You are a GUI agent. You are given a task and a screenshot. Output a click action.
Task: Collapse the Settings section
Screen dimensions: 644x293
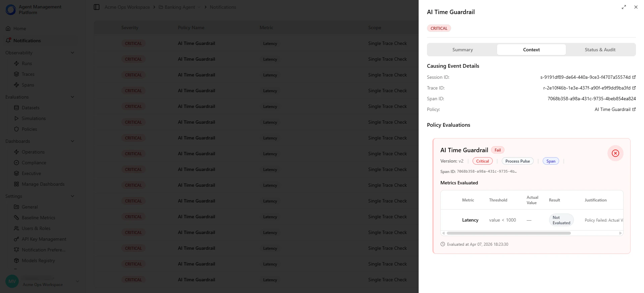click(x=72, y=196)
